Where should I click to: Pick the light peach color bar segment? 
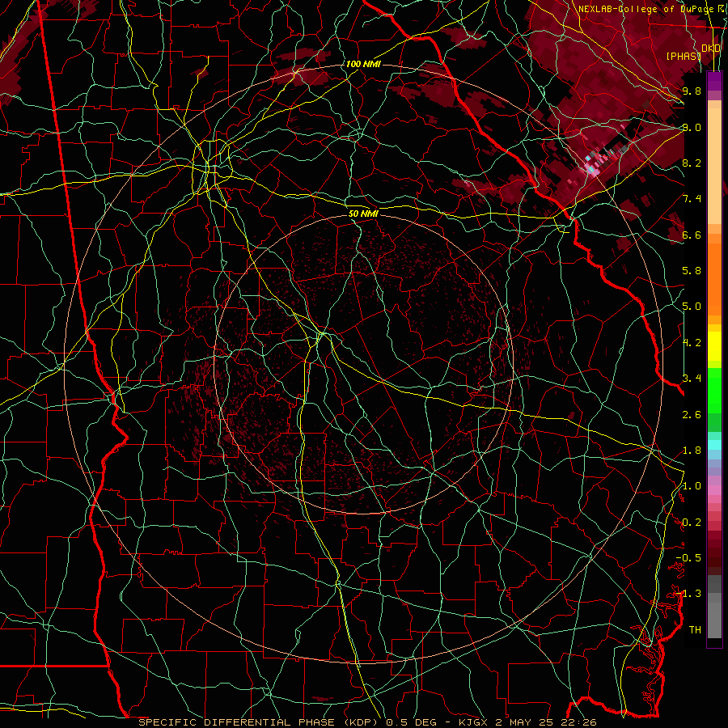pyautogui.click(x=714, y=166)
